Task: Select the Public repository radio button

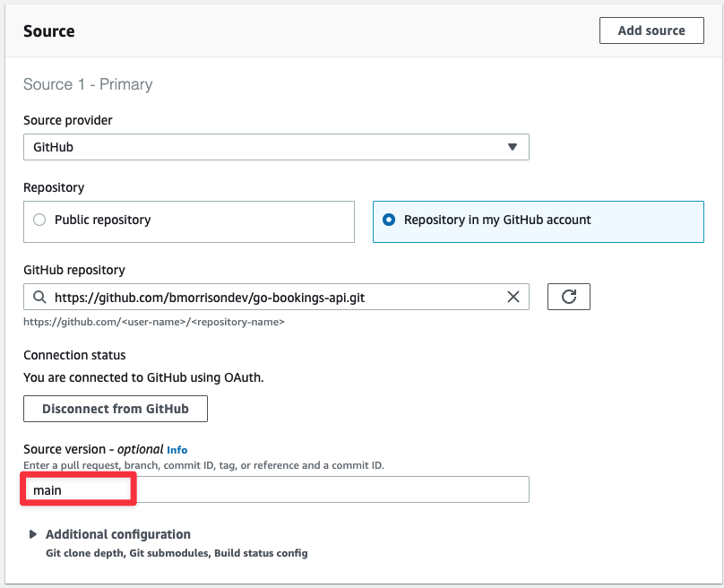Action: [39, 220]
